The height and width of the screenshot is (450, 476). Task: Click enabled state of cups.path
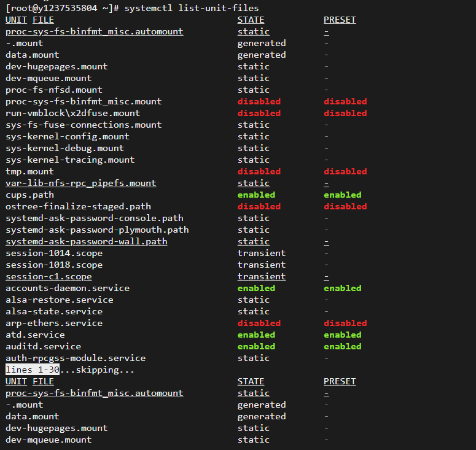(x=256, y=195)
